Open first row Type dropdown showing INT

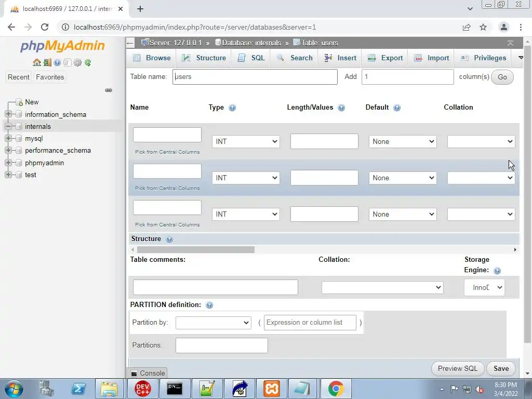[246, 141]
